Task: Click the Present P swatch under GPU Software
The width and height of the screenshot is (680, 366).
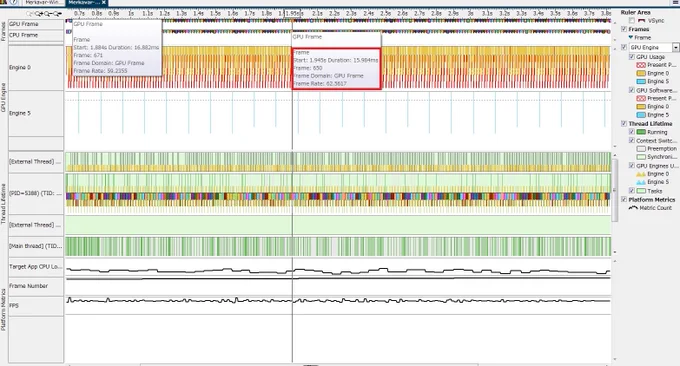Action: pos(641,98)
